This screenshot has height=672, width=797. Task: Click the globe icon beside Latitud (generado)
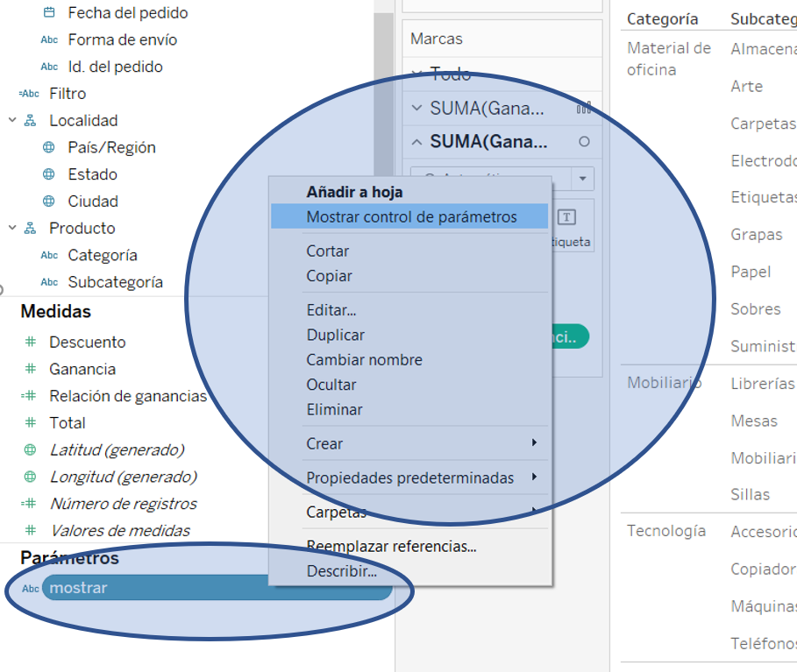pos(31,450)
